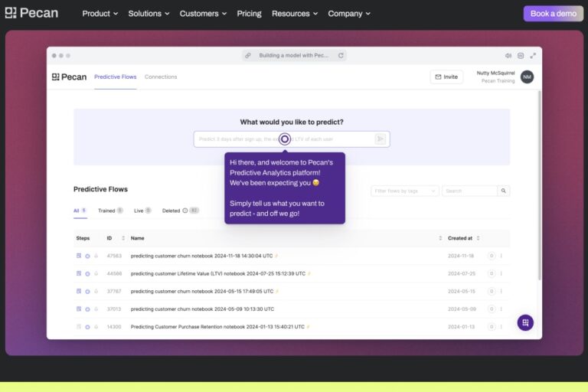
Task: Open the kebab menu for the 2024-05-15 flow
Action: click(x=501, y=291)
